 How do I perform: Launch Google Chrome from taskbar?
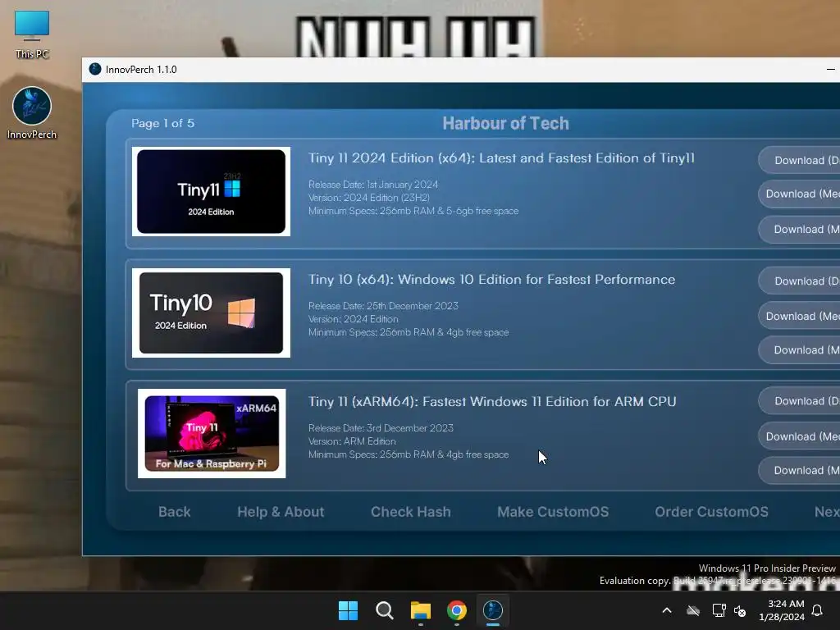tap(456, 610)
